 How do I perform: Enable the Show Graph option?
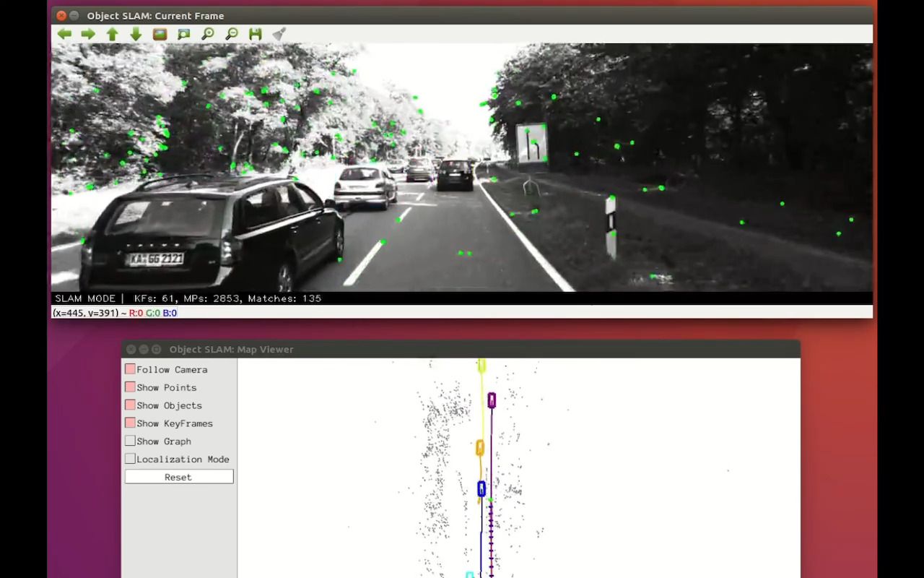pos(130,441)
